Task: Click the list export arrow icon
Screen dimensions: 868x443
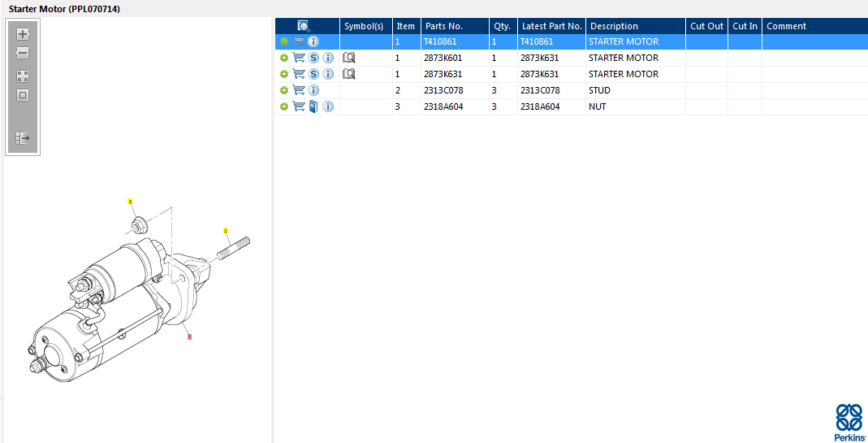Action: pyautogui.click(x=23, y=138)
